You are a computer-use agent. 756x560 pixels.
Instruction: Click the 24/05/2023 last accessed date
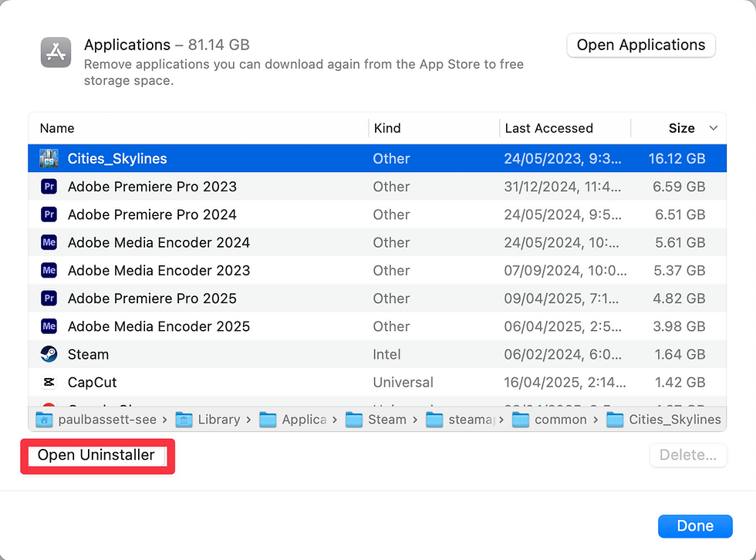(x=562, y=159)
